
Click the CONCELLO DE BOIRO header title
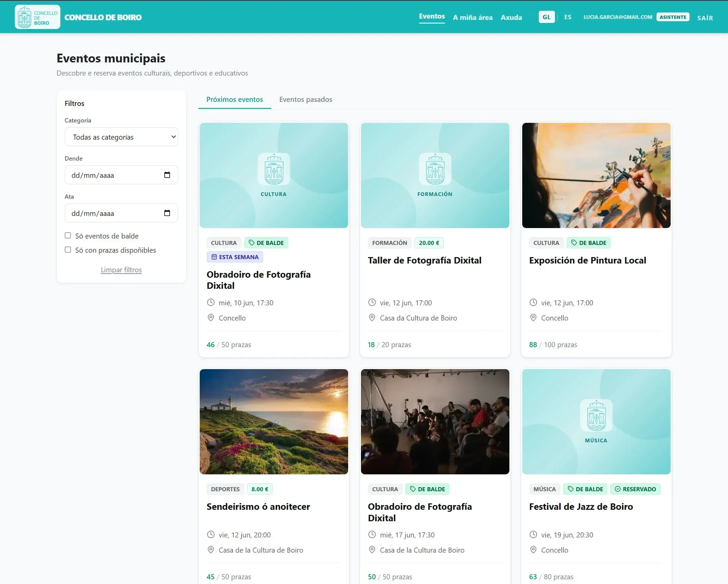point(103,17)
